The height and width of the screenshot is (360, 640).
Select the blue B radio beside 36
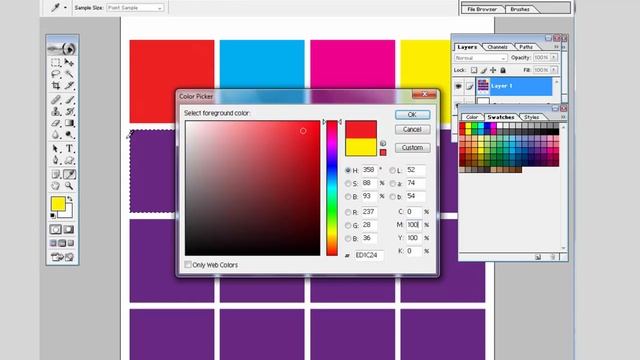point(348,238)
